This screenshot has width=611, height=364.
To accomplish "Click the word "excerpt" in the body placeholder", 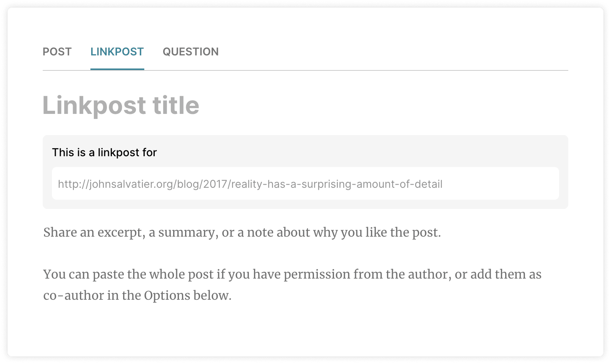I will 121,232.
